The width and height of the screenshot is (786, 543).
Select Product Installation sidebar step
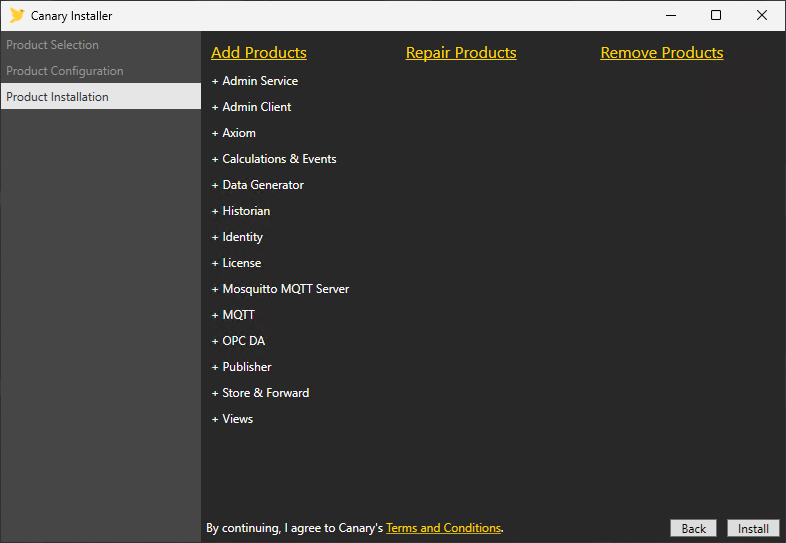tap(58, 97)
